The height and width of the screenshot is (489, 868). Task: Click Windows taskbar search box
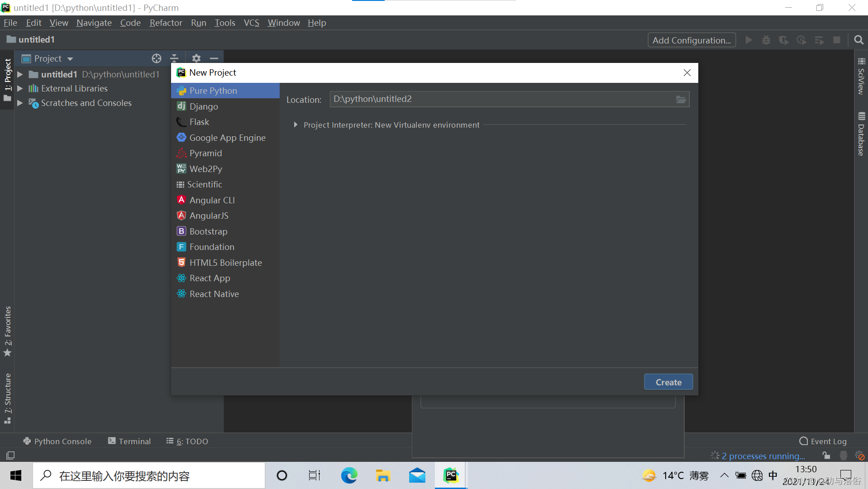point(149,475)
